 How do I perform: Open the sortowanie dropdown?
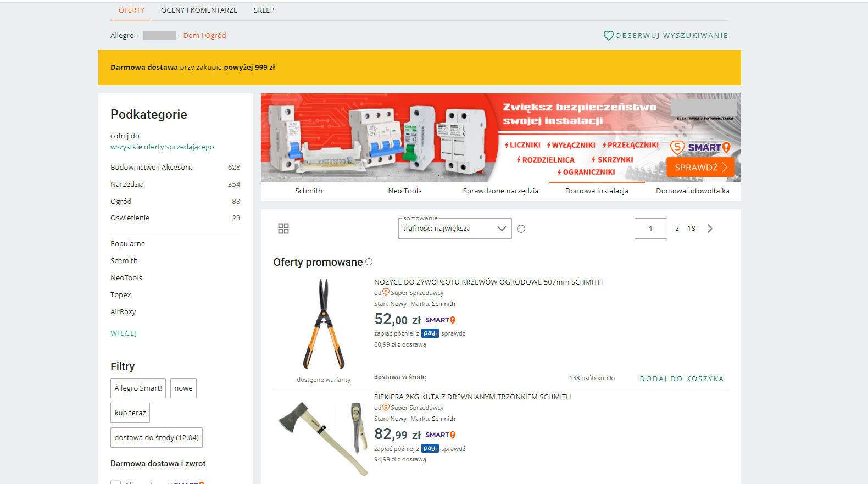tap(455, 229)
